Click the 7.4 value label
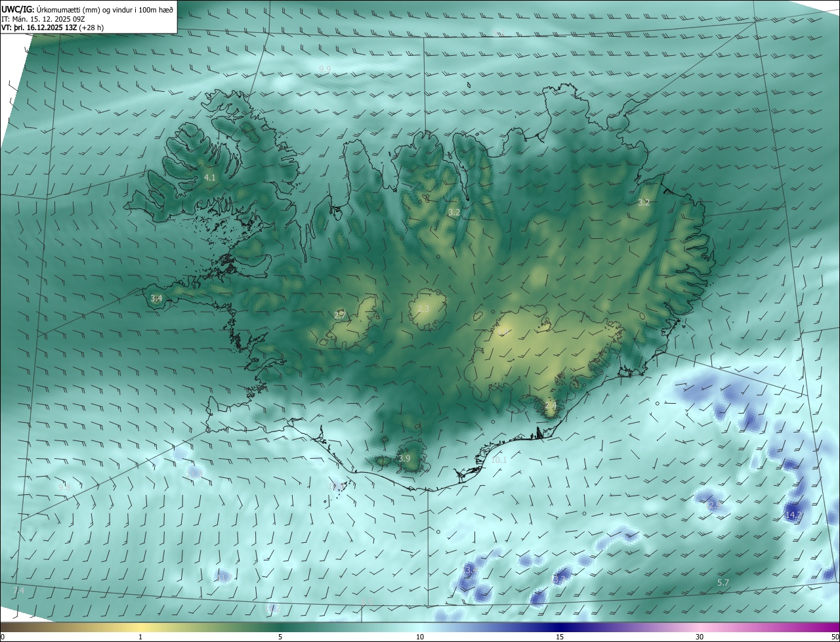Viewport: 840px width, 642px height. coord(18,591)
